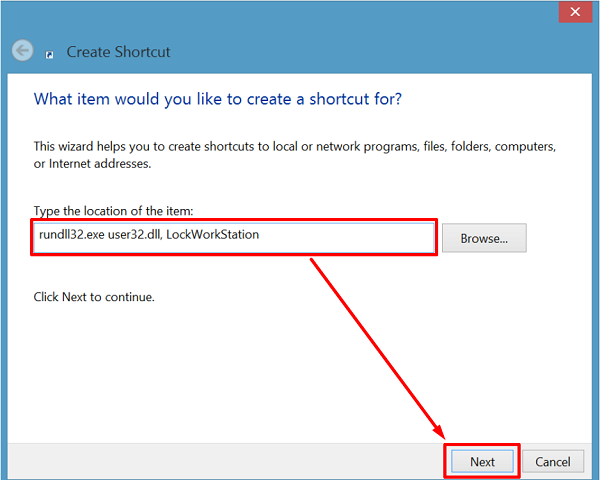The width and height of the screenshot is (600, 480).
Task: Click the small shortcut icon beside Create Shortcut
Action: pos(49,55)
